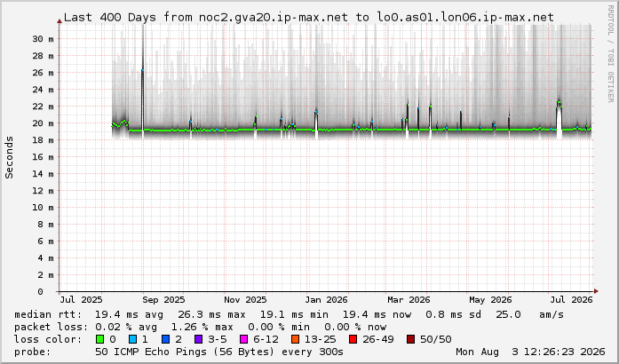Click the '10 m' y-axis tick label
This screenshot has width=619, height=364.
pos(43,207)
